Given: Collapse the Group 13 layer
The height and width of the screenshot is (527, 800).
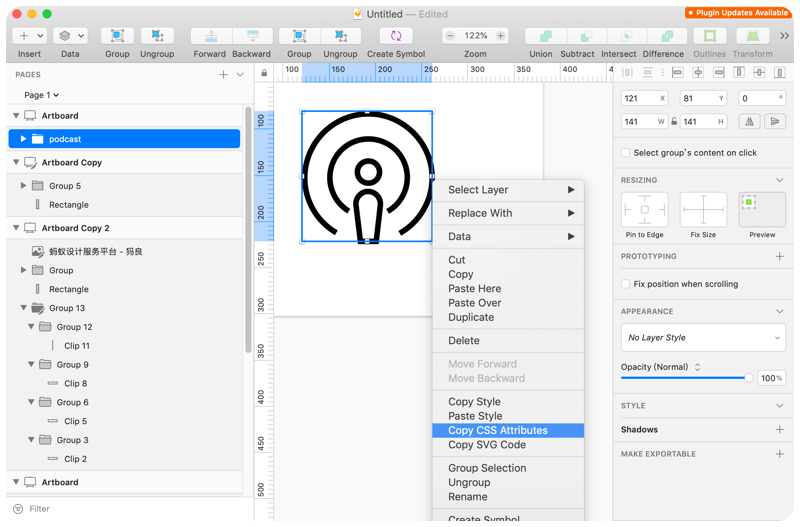Looking at the screenshot, I should (x=23, y=308).
